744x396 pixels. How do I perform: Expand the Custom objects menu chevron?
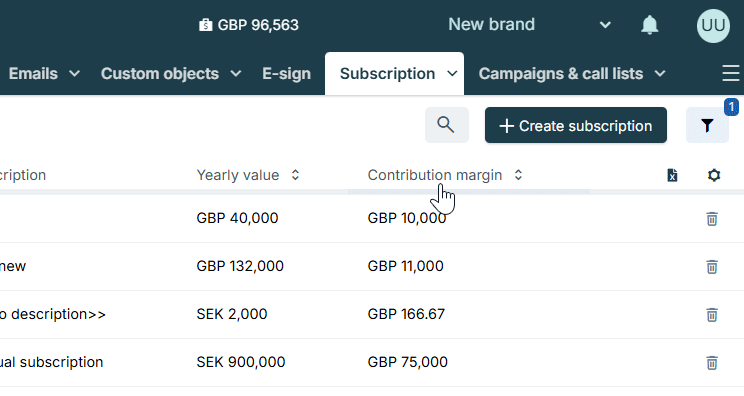point(236,74)
